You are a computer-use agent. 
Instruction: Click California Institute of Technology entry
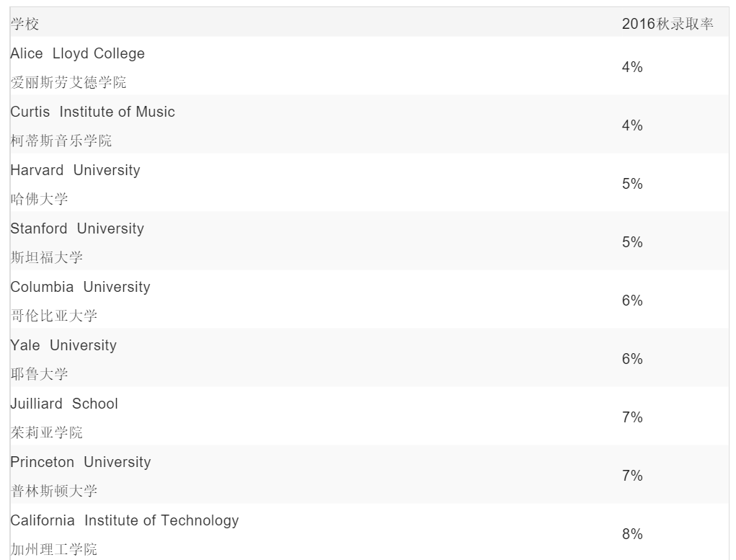coord(124,521)
